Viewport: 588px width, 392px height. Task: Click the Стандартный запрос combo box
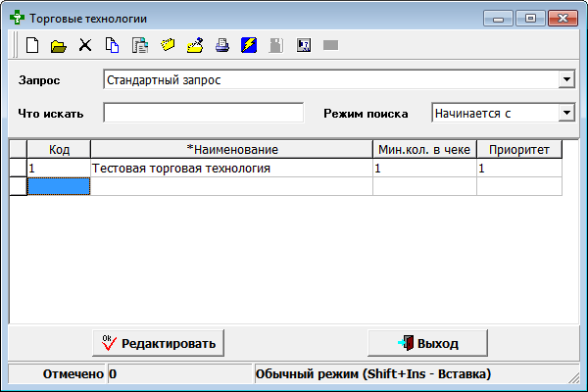point(339,79)
